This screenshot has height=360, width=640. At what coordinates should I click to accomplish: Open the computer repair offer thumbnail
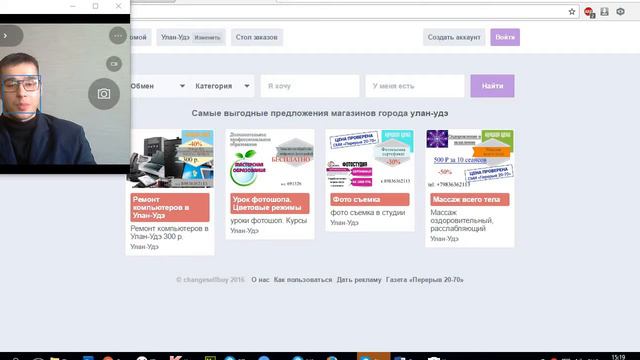click(x=170, y=159)
